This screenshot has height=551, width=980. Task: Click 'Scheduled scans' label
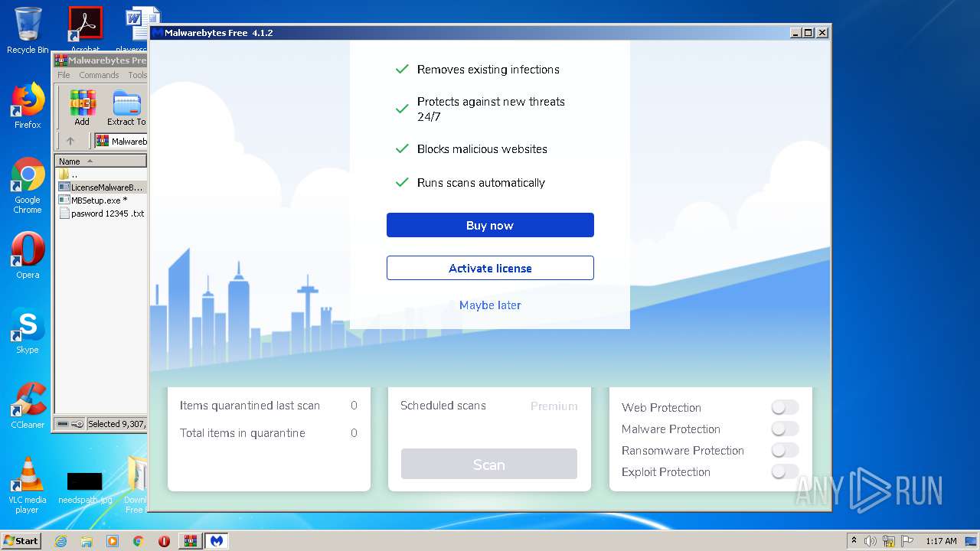click(443, 406)
